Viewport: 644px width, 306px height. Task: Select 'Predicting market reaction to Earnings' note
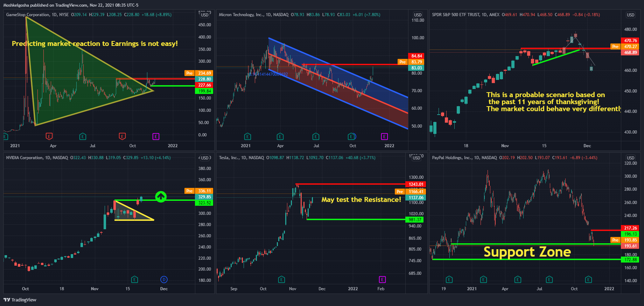click(95, 43)
